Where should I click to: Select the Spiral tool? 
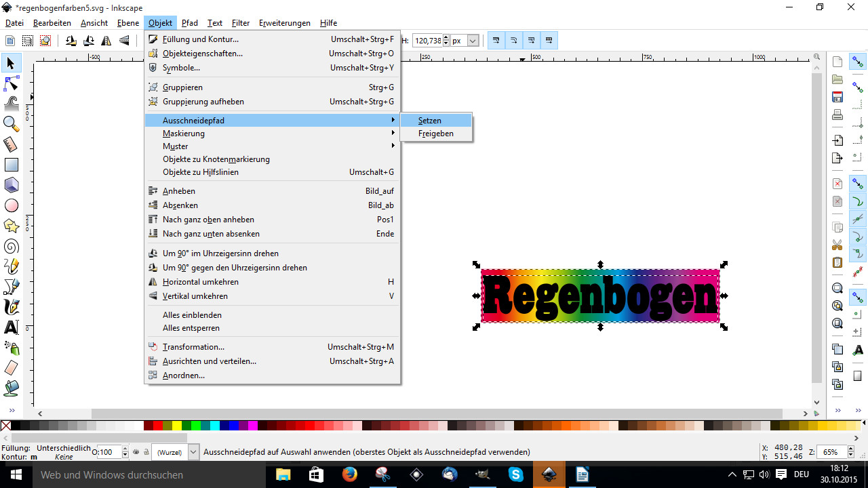[x=12, y=246]
